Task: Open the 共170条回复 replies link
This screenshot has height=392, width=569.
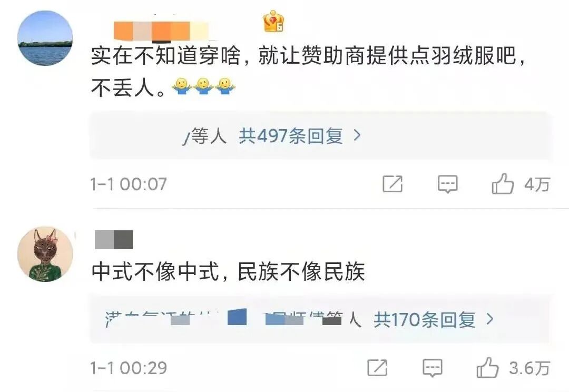Action: 425,320
